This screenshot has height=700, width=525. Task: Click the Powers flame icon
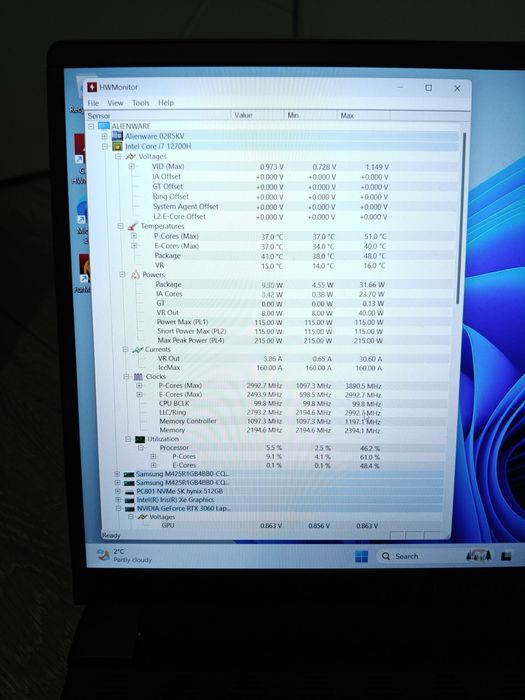[x=135, y=275]
